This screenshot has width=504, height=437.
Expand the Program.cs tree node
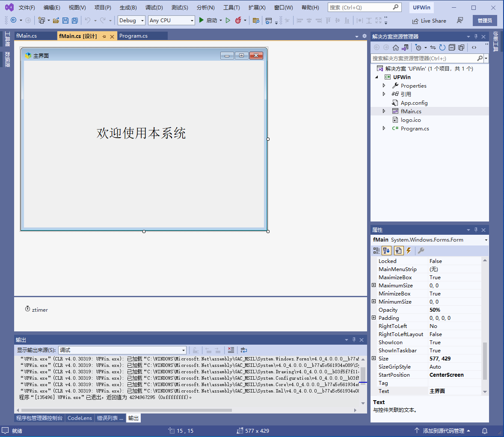pos(384,128)
